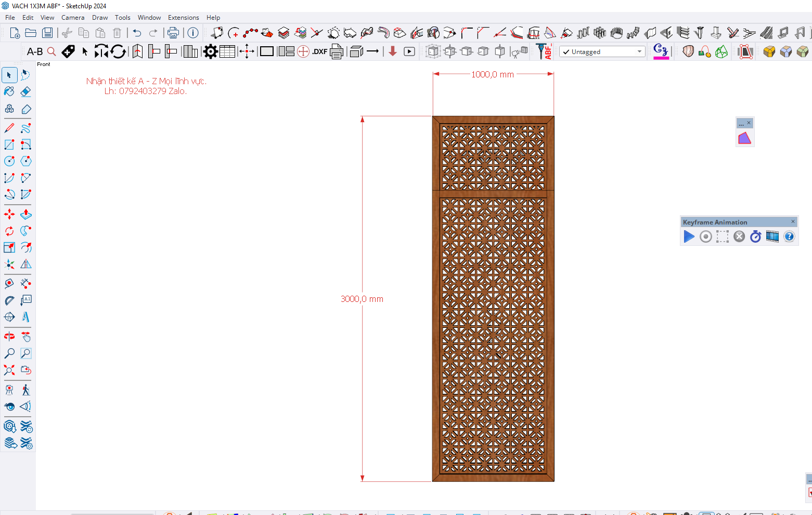Click the Save file icon
The width and height of the screenshot is (812, 515).
tap(47, 33)
